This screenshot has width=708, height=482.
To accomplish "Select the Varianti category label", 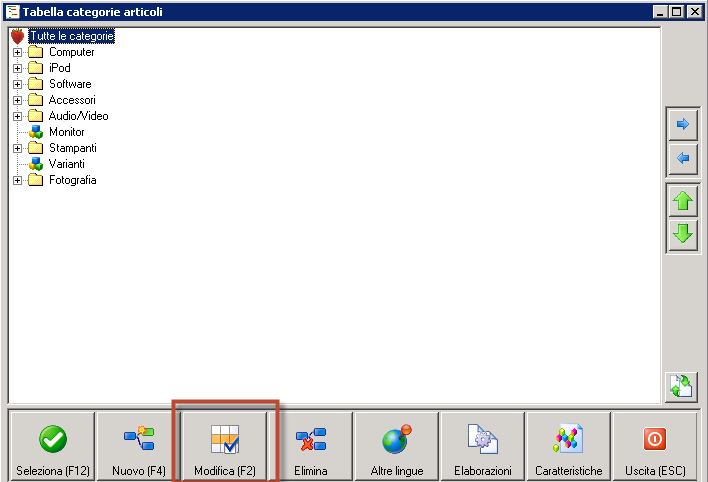I will click(67, 164).
